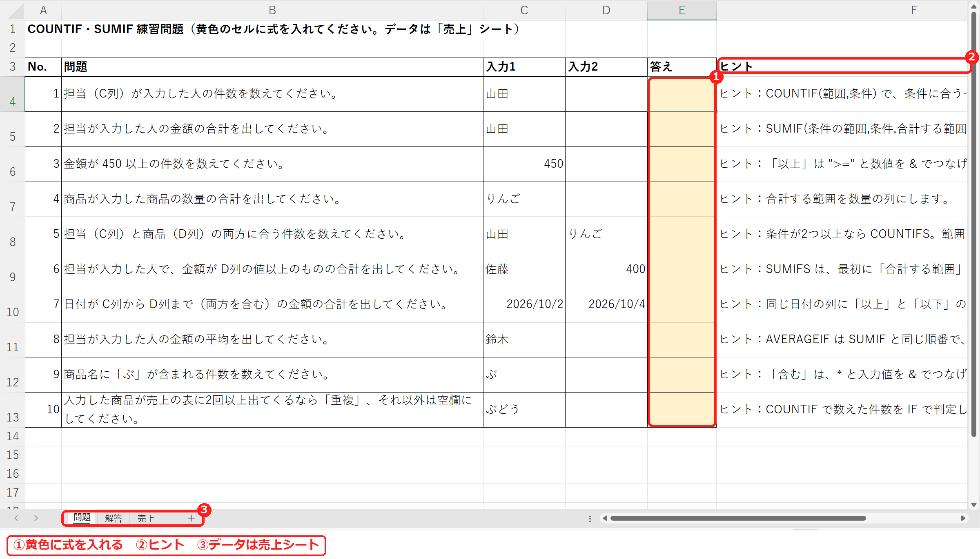This screenshot has width=980, height=559.
Task: Select the cell containing 鈴木
Action: 524,340
